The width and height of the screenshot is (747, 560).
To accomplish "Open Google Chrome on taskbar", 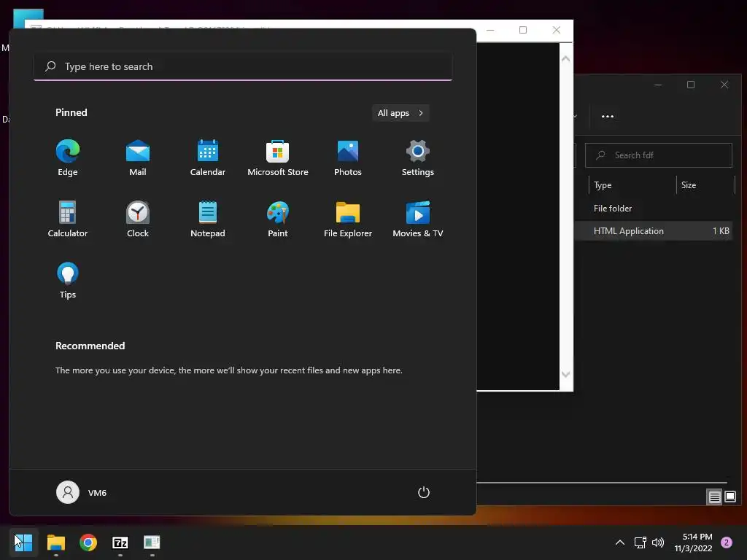I will click(x=88, y=542).
